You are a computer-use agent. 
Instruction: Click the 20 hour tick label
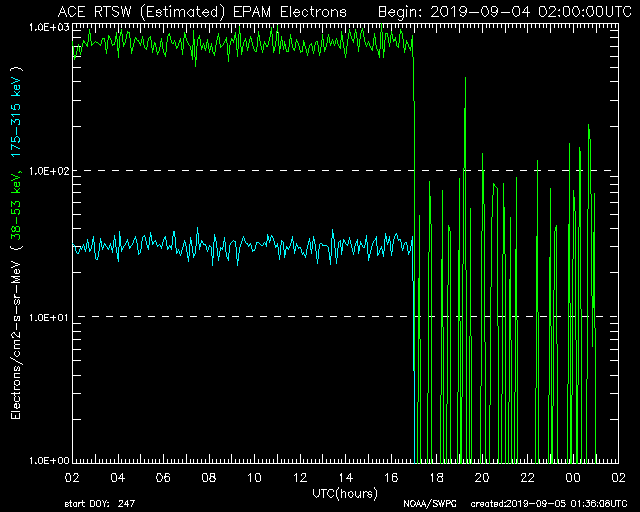tap(482, 479)
